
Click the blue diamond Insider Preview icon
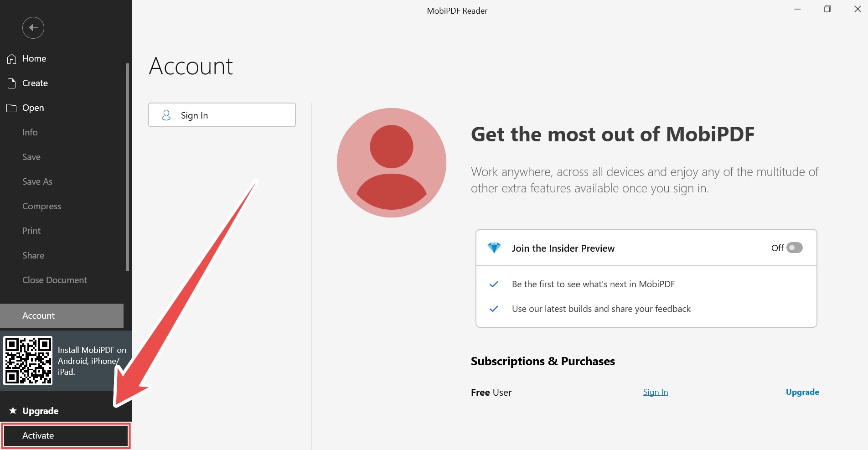point(494,248)
